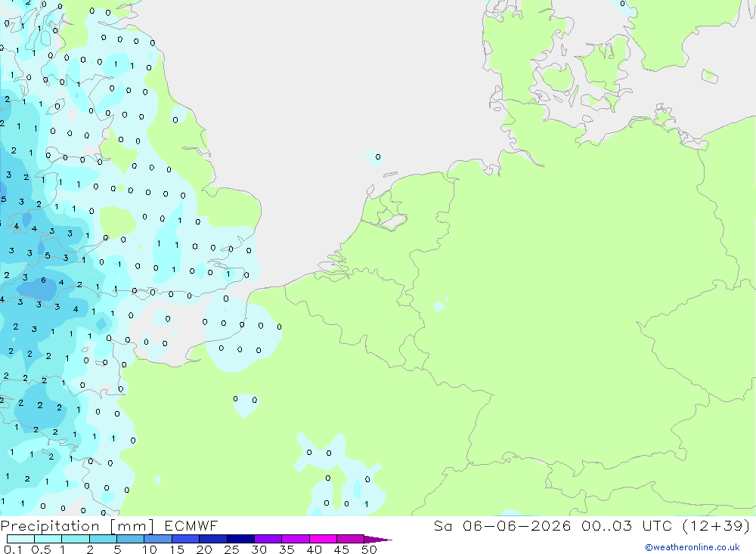The height and width of the screenshot is (554, 756).
Task: Click the '25' legend scale label
Action: pos(231,549)
